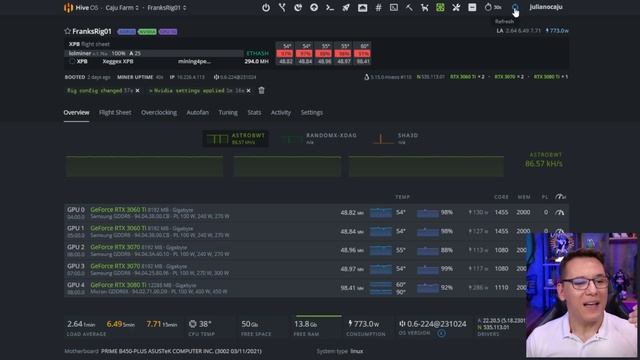Click the ASTROBWT hashrate history chart
This screenshot has width=640, height=360.
click(x=284, y=166)
